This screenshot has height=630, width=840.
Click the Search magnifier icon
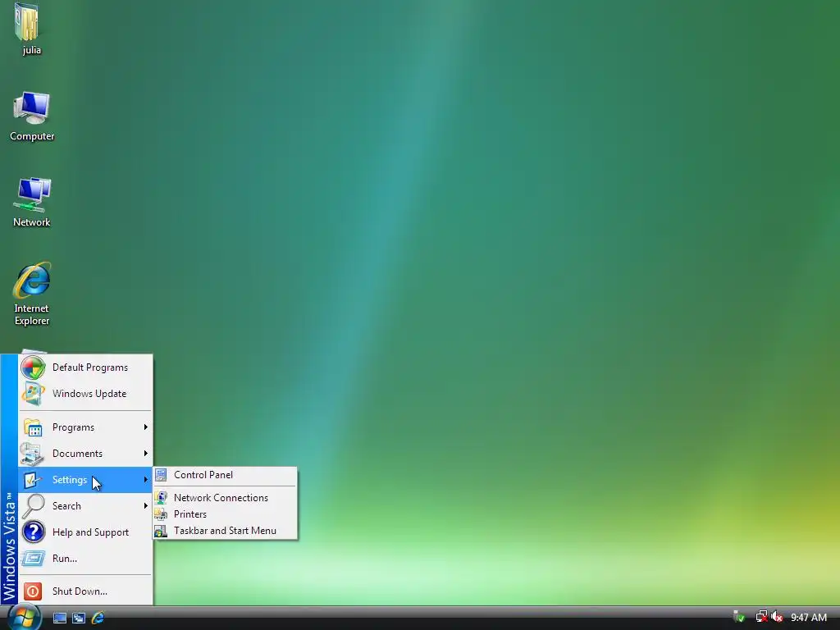33,505
